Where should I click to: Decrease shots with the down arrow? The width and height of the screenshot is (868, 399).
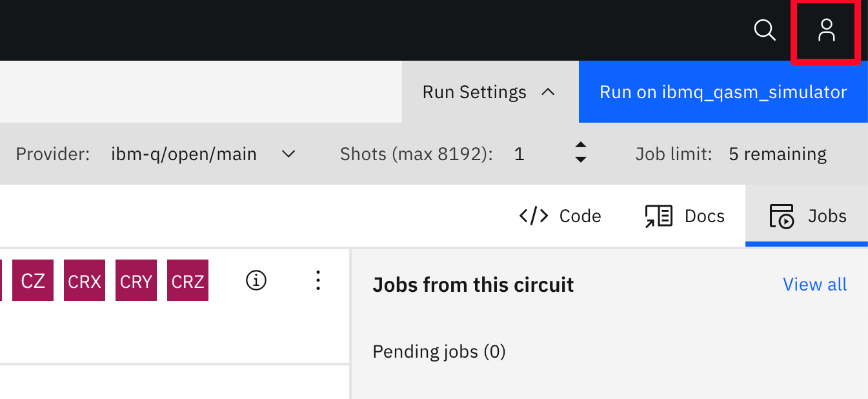click(581, 159)
